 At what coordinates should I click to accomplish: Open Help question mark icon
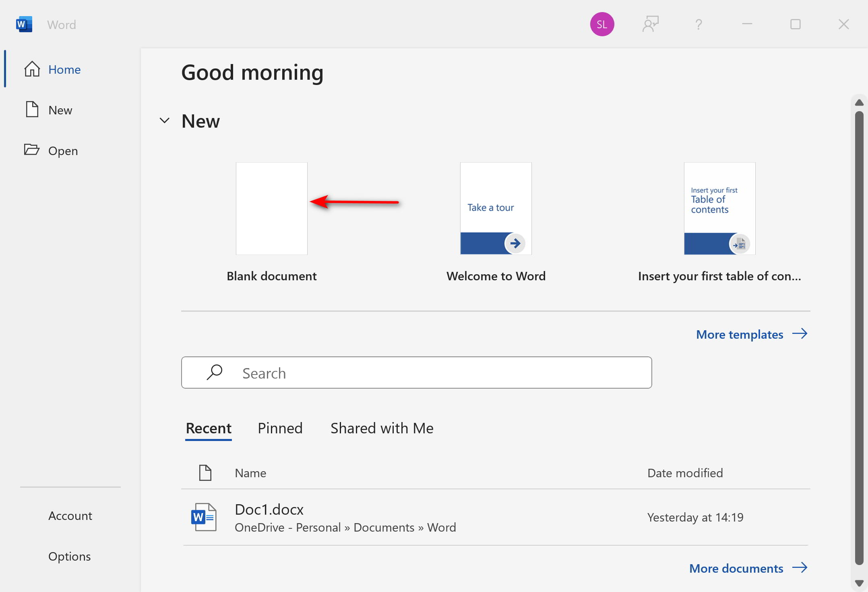(x=699, y=25)
